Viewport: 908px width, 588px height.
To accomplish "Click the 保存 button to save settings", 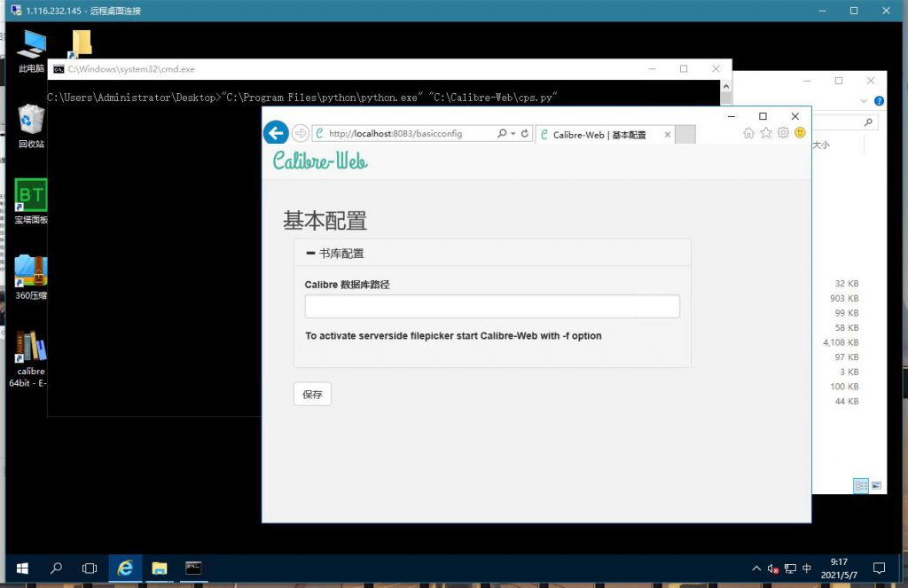I will [x=311, y=393].
